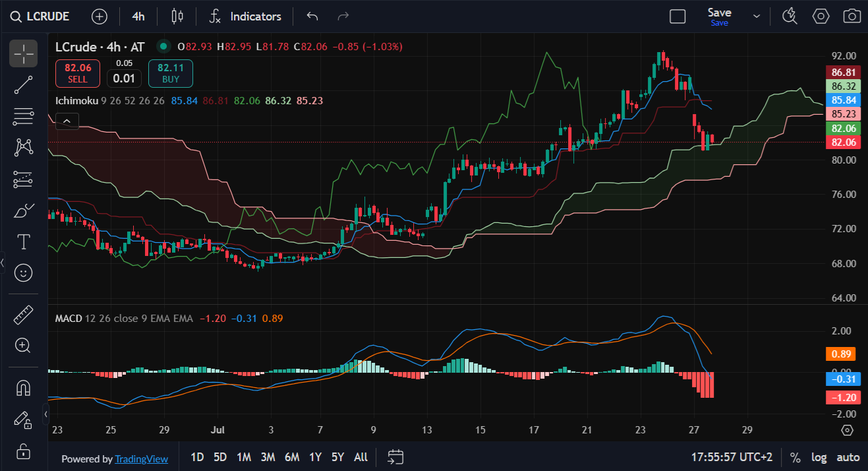Image resolution: width=868 pixels, height=471 pixels.
Task: Select the ruler measure tool
Action: [23, 315]
